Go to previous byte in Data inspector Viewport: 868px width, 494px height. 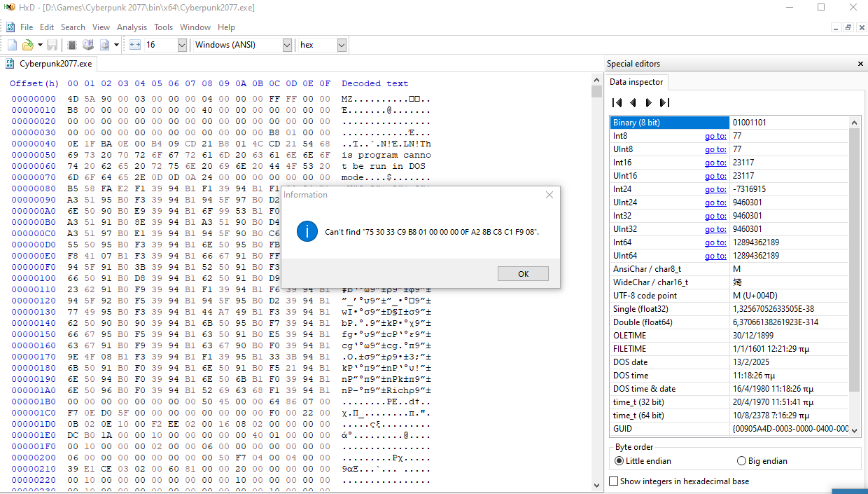point(633,103)
